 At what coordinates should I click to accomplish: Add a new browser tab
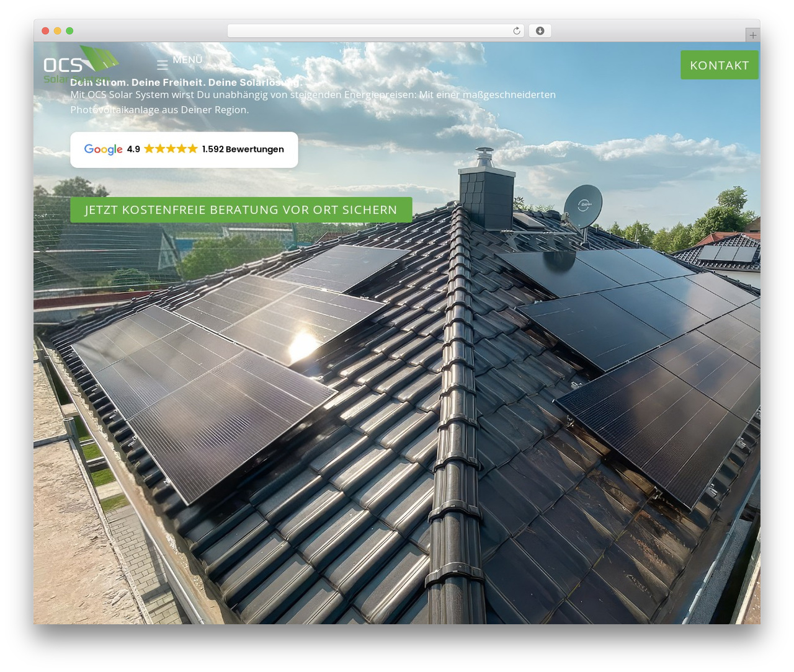(752, 35)
